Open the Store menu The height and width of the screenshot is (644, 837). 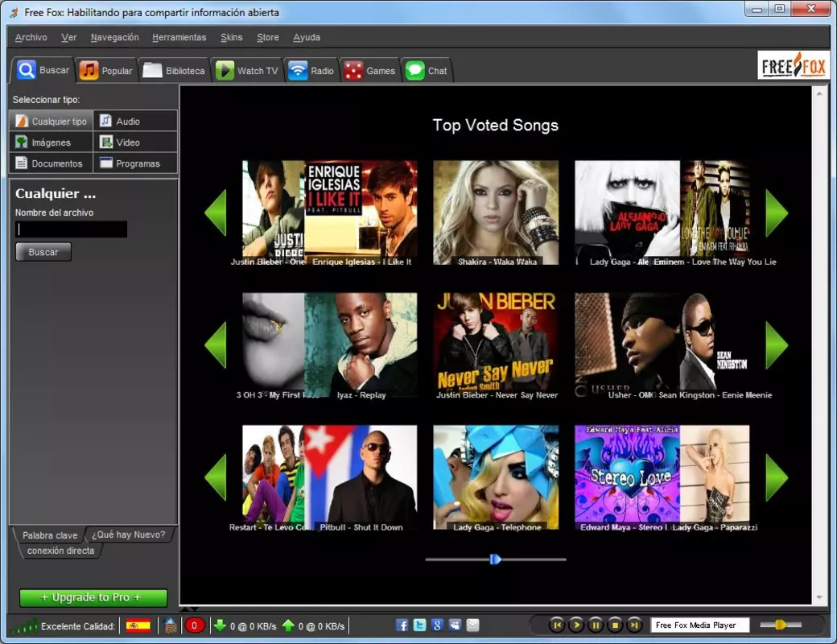point(267,37)
